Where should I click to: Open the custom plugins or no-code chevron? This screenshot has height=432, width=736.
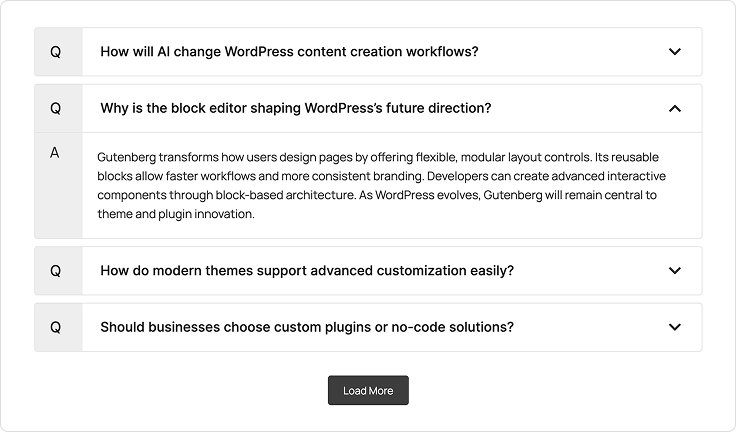675,327
